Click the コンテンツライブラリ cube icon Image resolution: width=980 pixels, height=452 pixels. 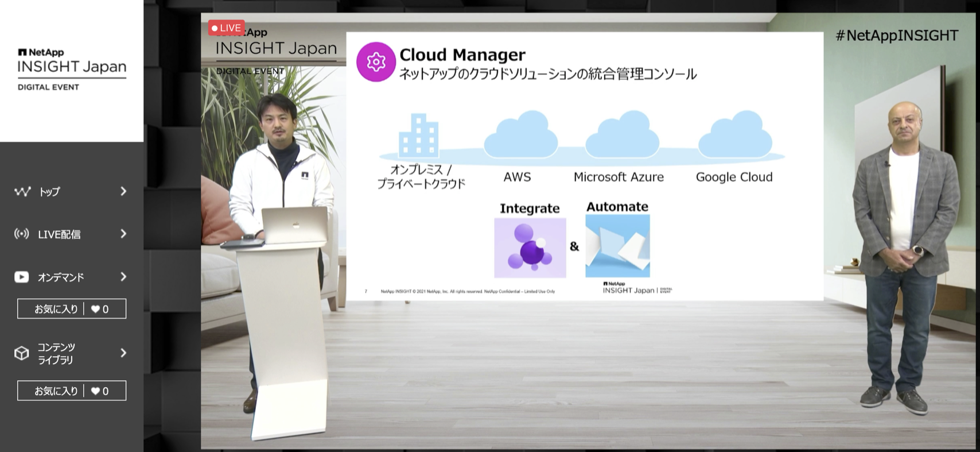pos(22,353)
